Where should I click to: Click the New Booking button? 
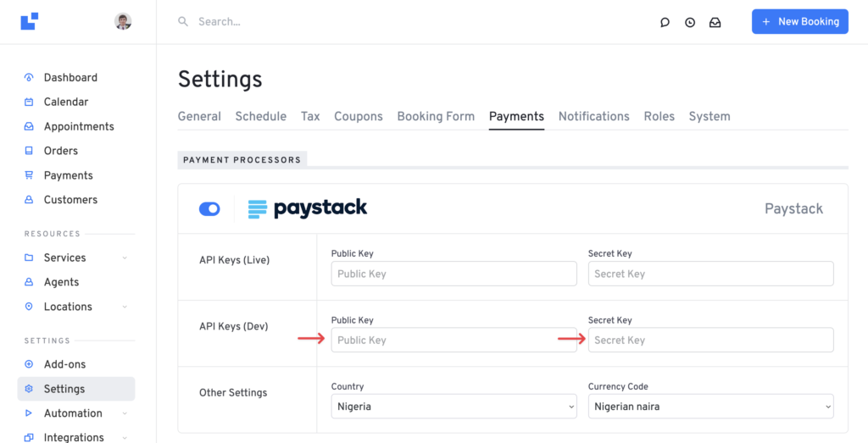coord(800,21)
